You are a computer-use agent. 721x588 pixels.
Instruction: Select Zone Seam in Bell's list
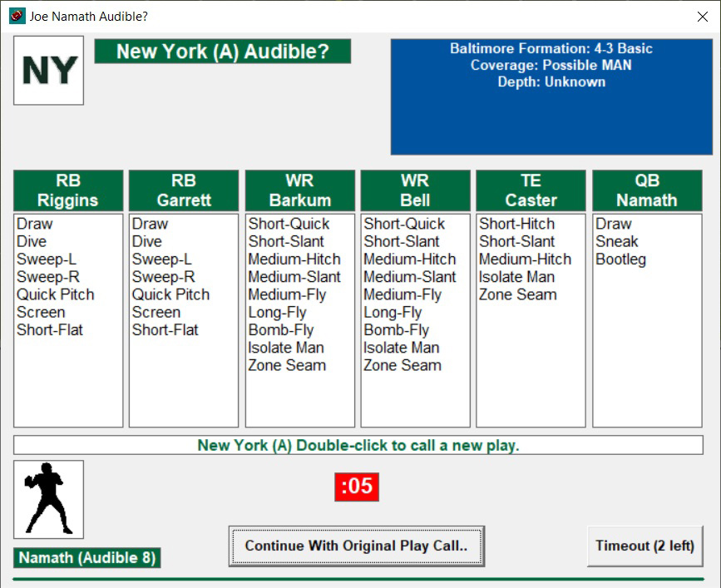pos(402,365)
